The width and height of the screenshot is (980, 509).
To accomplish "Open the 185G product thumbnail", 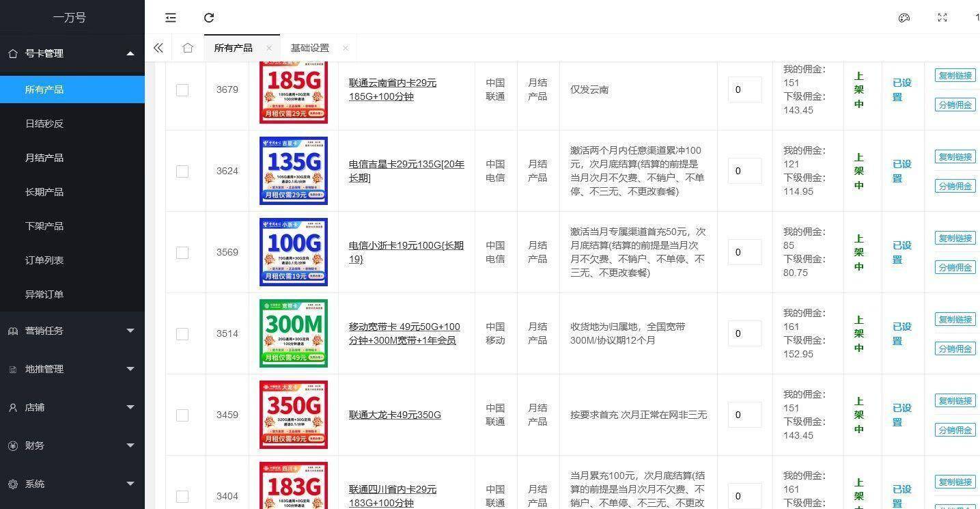I will 294,92.
